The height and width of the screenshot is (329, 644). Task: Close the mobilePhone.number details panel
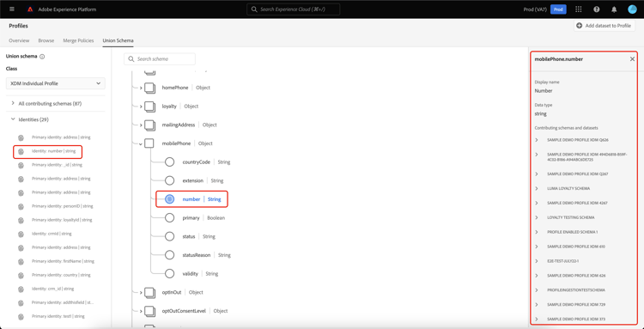[632, 59]
